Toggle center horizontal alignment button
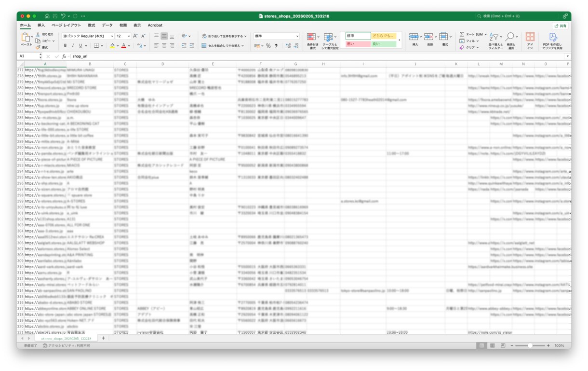This screenshot has height=371, width=588. coord(164,45)
